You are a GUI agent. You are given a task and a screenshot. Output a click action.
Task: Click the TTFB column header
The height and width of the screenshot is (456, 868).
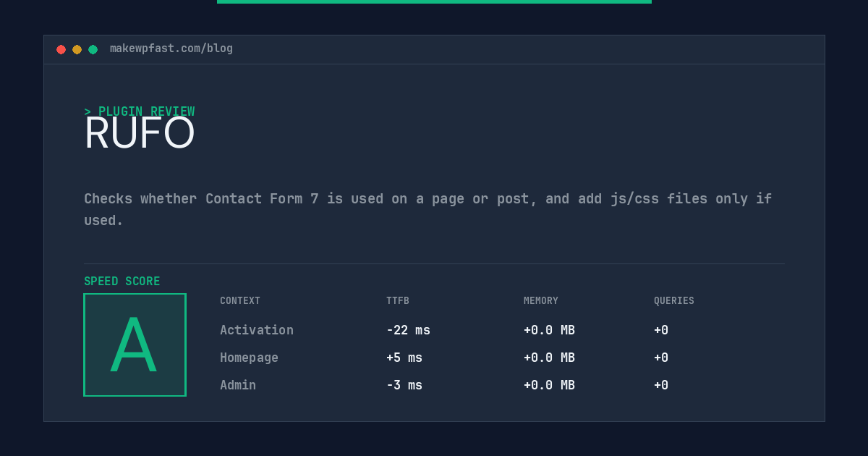point(398,301)
